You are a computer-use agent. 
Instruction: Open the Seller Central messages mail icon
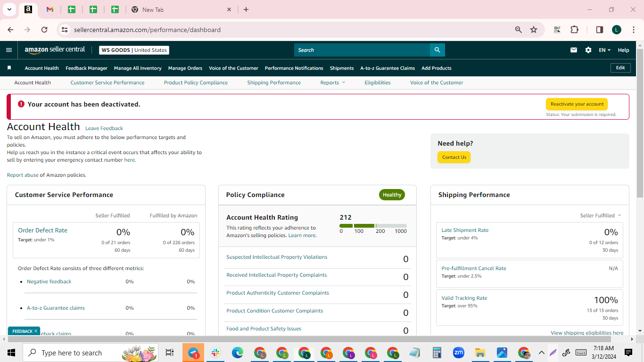(x=574, y=50)
